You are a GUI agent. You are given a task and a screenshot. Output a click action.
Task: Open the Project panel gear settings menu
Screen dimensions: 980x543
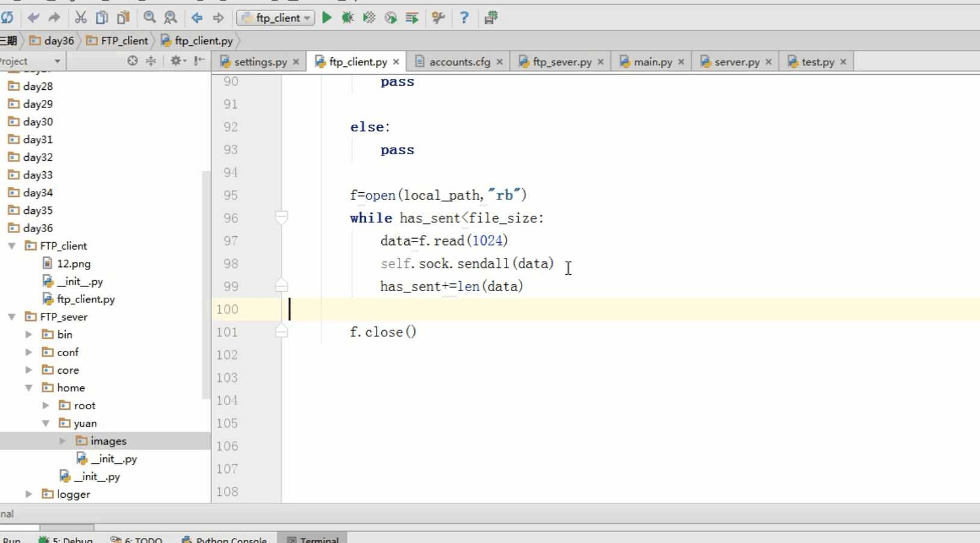178,60
